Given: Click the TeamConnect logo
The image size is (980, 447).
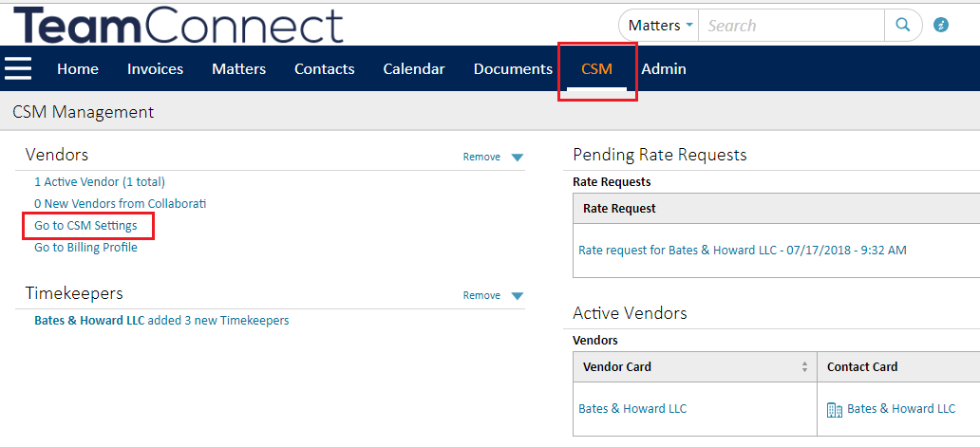Looking at the screenshot, I should click(179, 24).
